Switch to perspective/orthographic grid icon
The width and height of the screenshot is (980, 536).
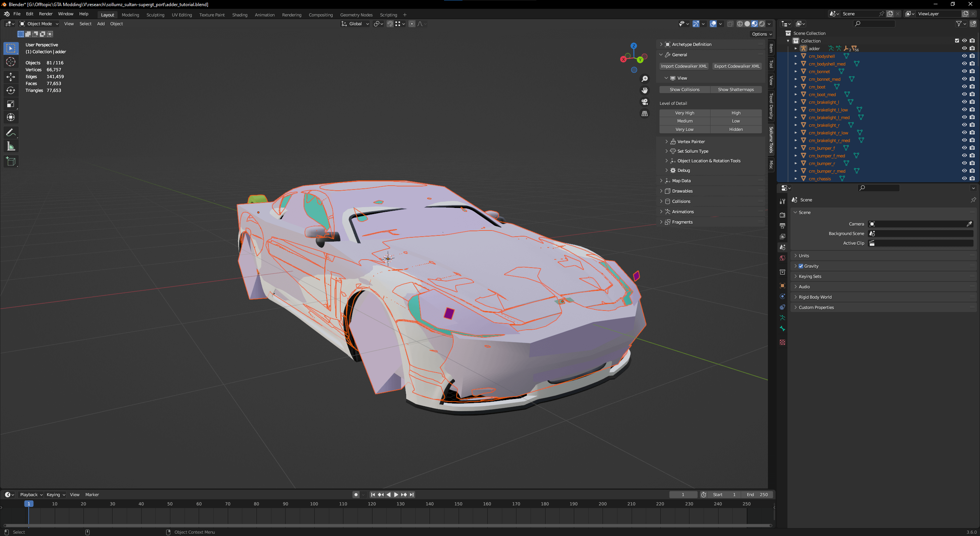coord(645,114)
